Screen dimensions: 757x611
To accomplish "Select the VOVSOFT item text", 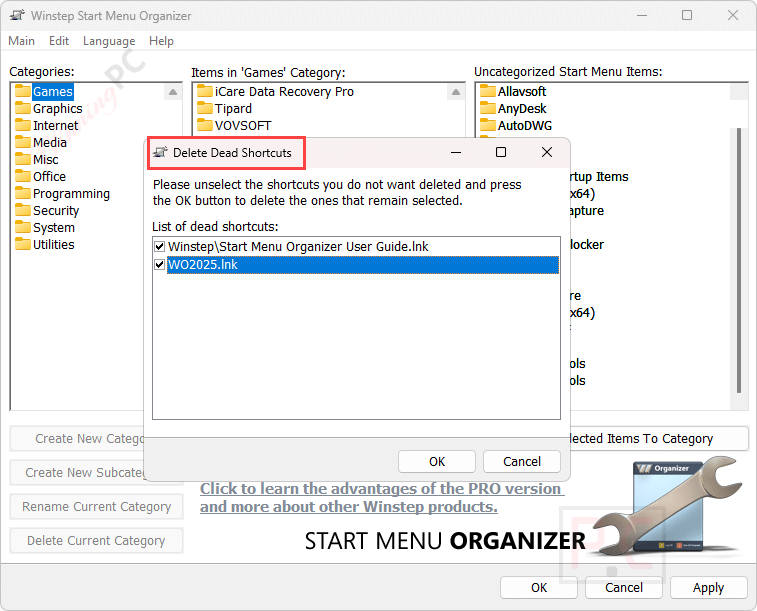I will click(243, 125).
